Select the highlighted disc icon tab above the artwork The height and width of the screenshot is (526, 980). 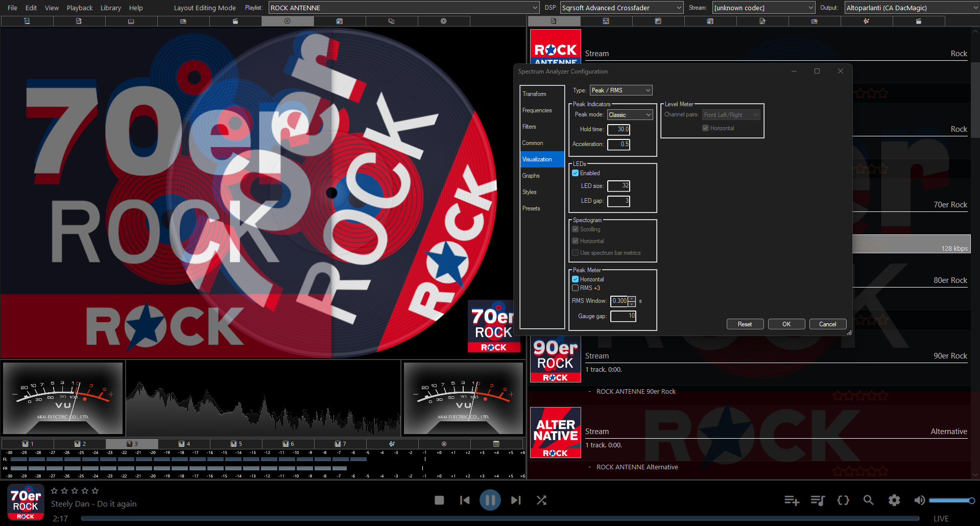pyautogui.click(x=288, y=21)
